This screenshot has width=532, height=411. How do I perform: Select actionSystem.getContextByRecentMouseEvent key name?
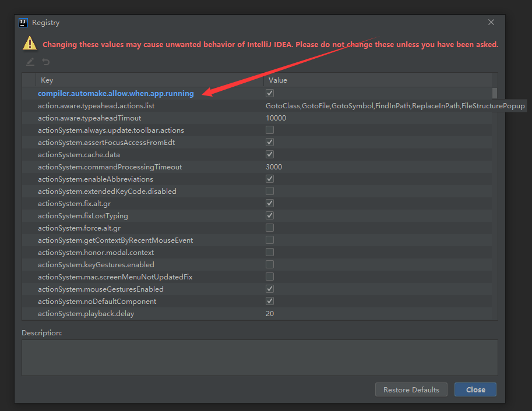point(115,240)
